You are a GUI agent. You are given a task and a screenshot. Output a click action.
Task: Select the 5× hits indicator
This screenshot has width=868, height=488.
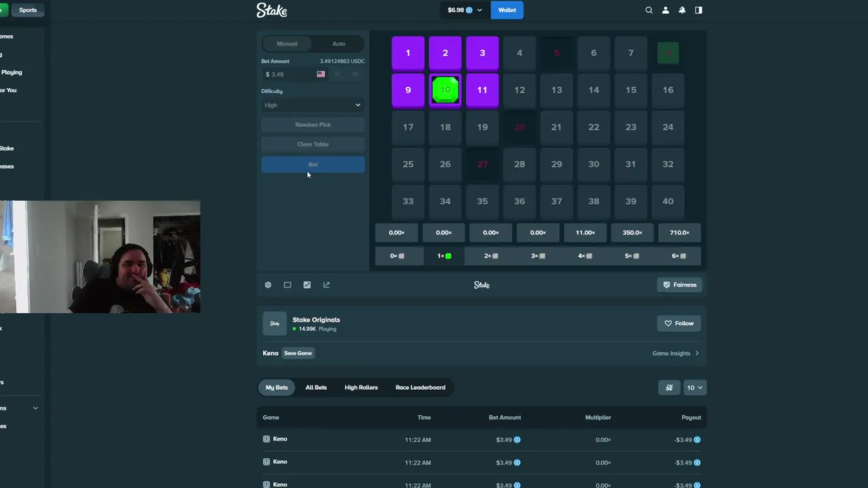[x=632, y=256]
